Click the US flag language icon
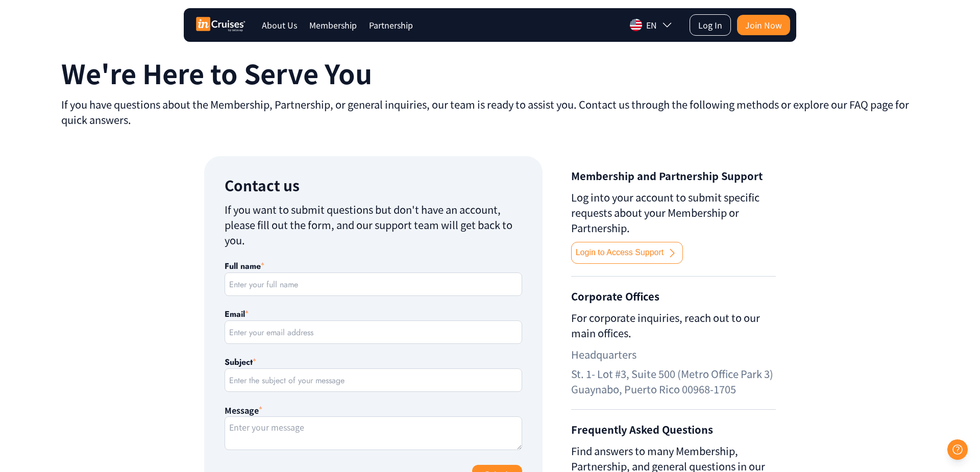 click(x=635, y=24)
